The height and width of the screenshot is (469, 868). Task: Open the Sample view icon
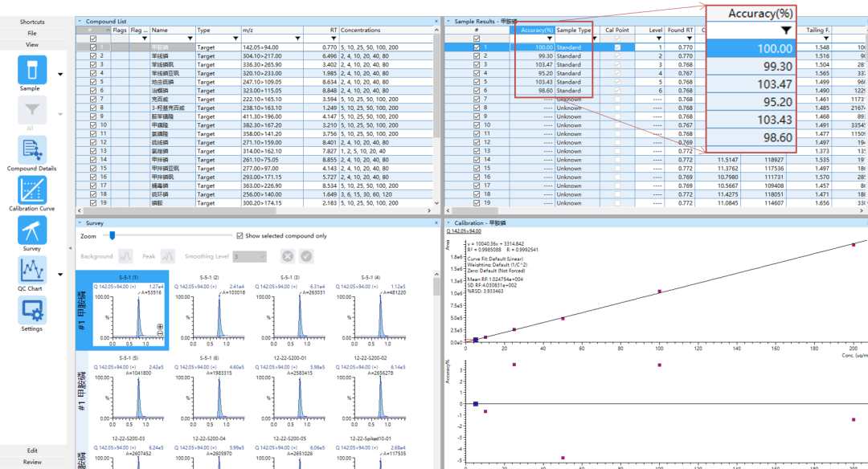(31, 71)
